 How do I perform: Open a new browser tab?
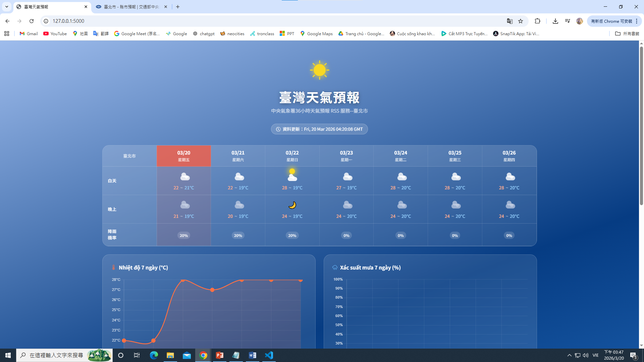(178, 7)
